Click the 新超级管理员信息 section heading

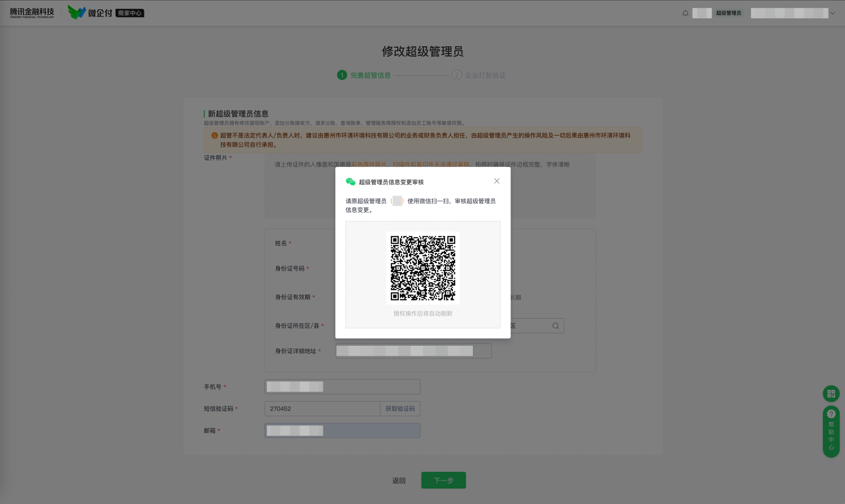pyautogui.click(x=238, y=114)
